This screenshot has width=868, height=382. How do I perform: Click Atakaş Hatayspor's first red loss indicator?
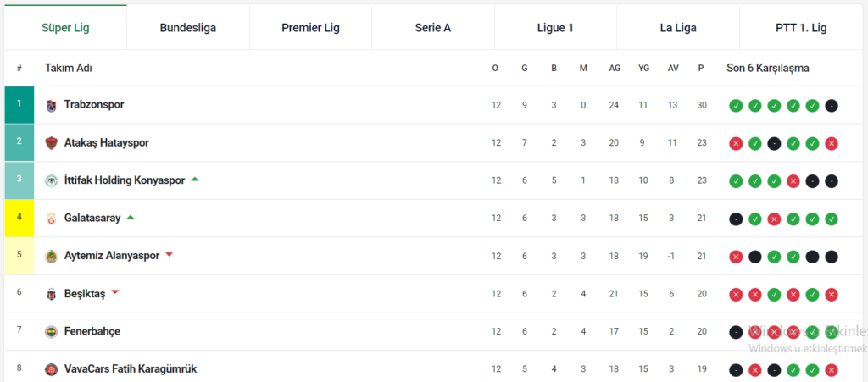pyautogui.click(x=736, y=144)
